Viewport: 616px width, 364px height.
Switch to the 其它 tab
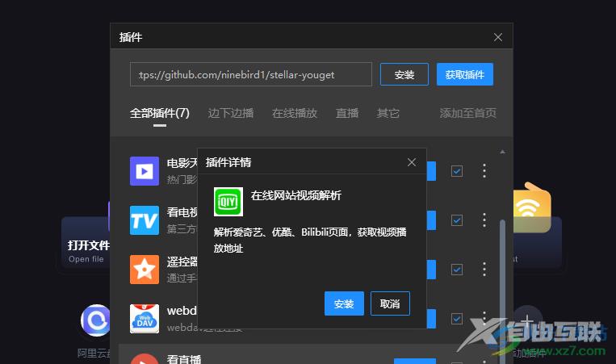point(388,113)
